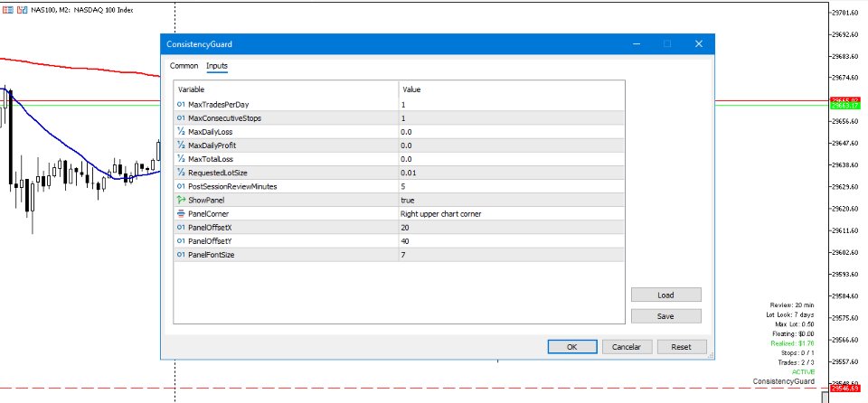Click the Max Lot: 0.50 panel line

(795, 324)
